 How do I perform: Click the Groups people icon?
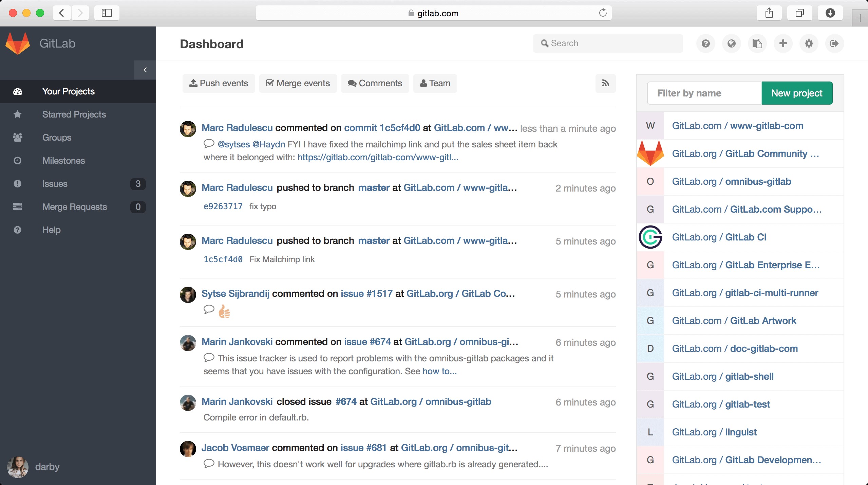click(x=18, y=137)
